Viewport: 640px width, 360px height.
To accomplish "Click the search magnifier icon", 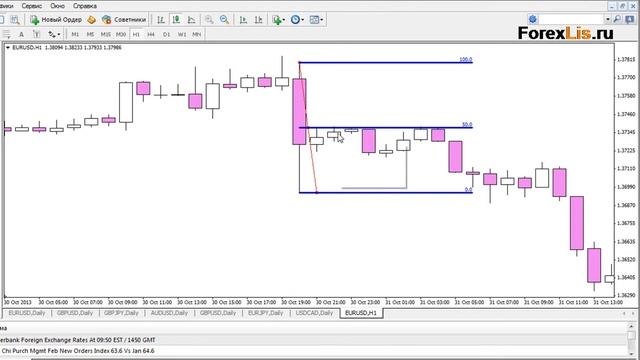I will tap(617, 19).
